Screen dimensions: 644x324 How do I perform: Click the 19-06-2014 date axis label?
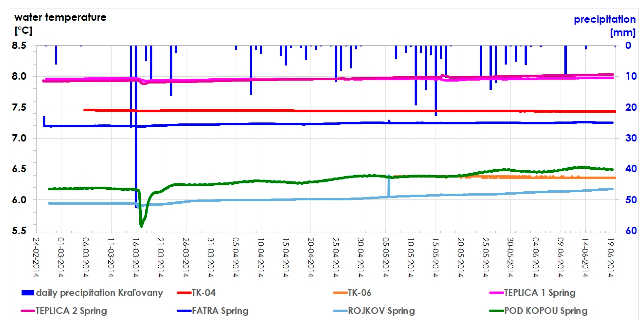611,257
